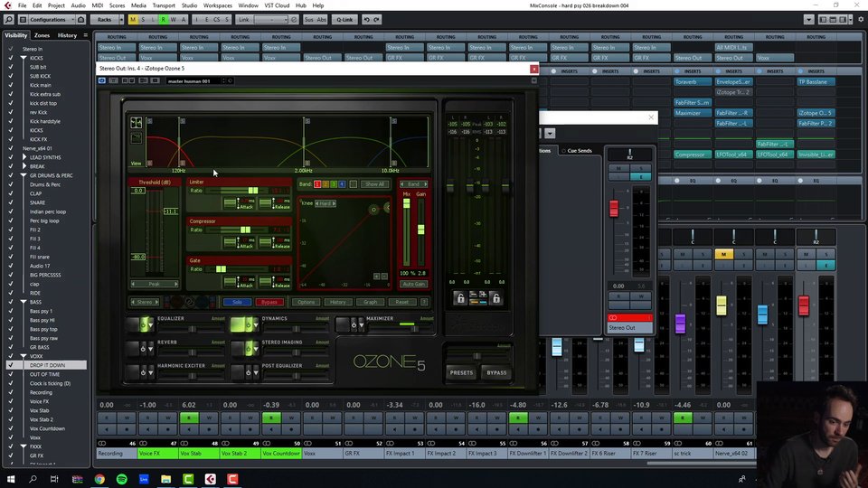This screenshot has height=488, width=868.
Task: Collapse the KICKS folder in Visibility list
Action: point(24,58)
